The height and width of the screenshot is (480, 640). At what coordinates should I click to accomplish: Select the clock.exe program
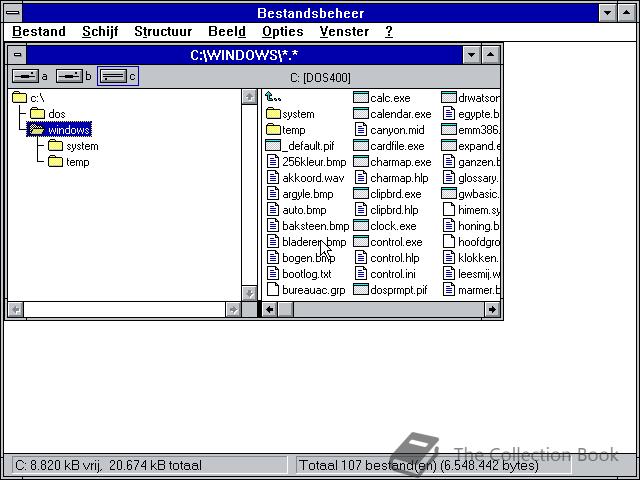(x=384, y=226)
